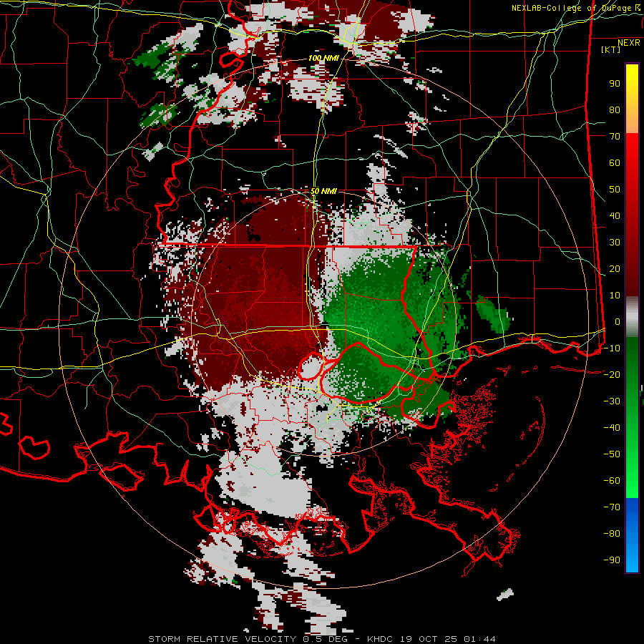Viewport: 644px width, 644px height.
Task: Click the positive 70 scale value
Action: click(615, 137)
